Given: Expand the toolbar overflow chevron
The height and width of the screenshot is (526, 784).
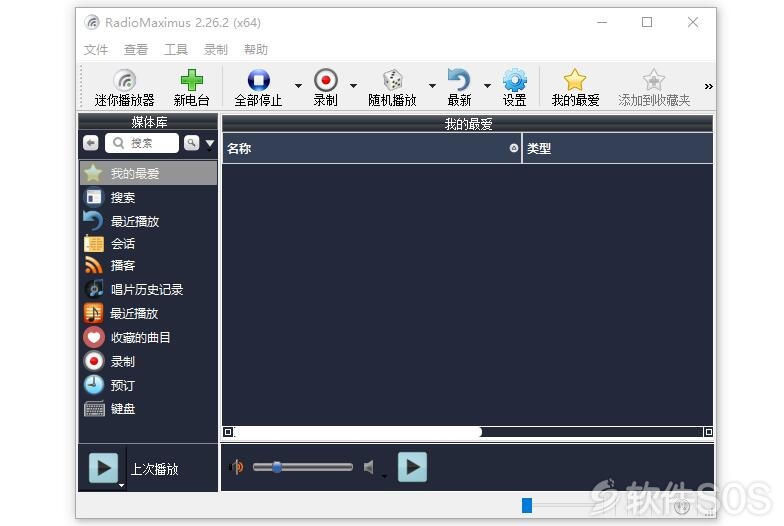Looking at the screenshot, I should 708,86.
